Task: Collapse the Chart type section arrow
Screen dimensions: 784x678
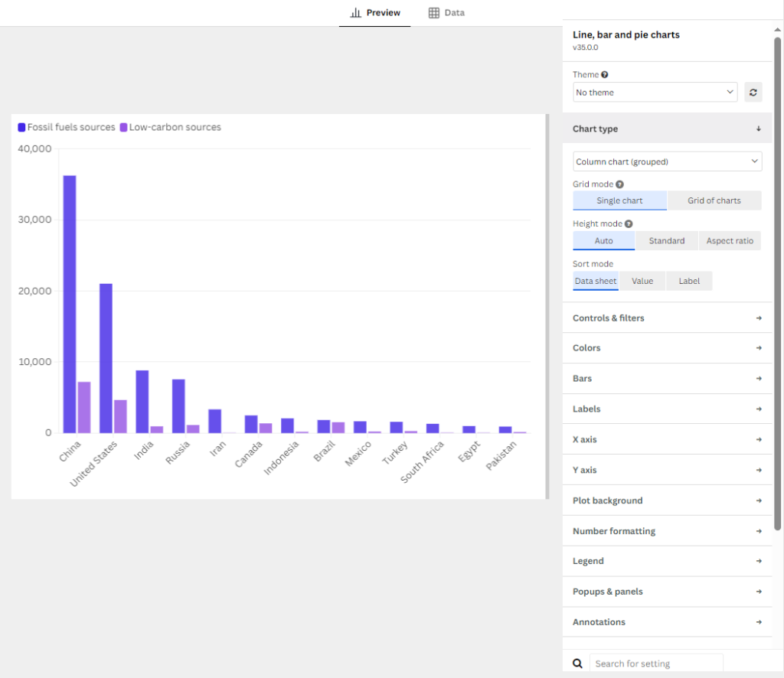Action: pos(759,129)
